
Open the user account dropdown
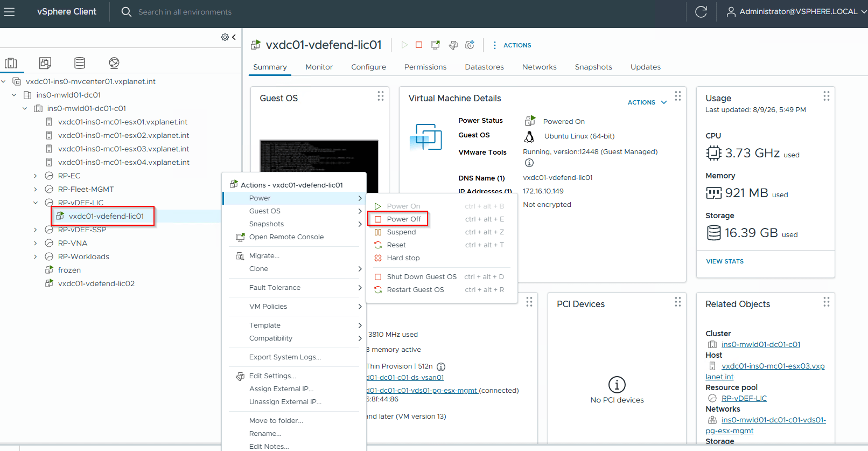796,11
